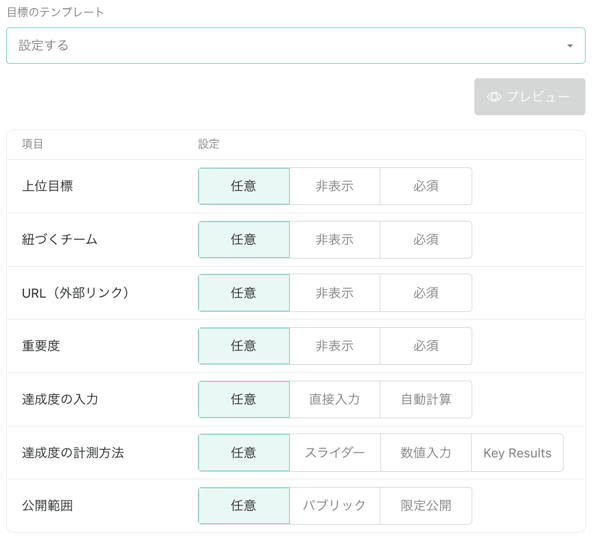This screenshot has width=600, height=550.
Task: Make URL（外部リンク） 必須
Action: pyautogui.click(x=426, y=293)
